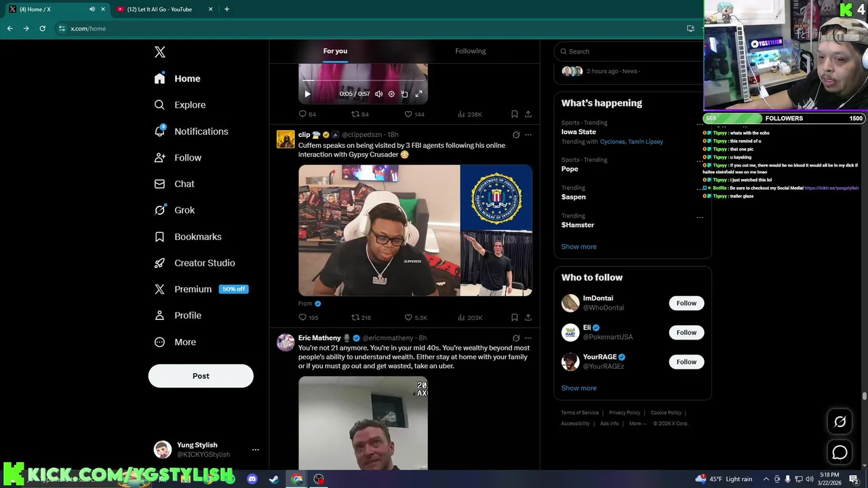The width and height of the screenshot is (868, 488).
Task: Open Creator Studio
Action: pos(195,263)
